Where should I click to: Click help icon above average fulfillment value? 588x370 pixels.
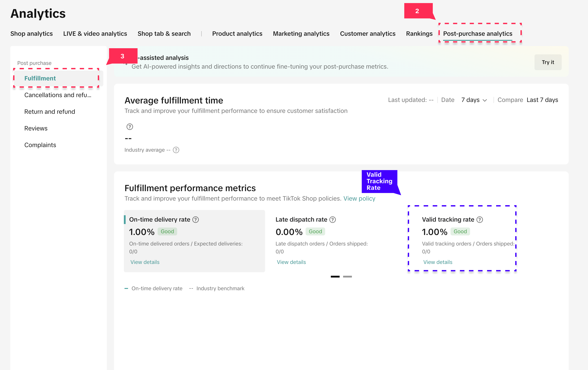pos(130,127)
